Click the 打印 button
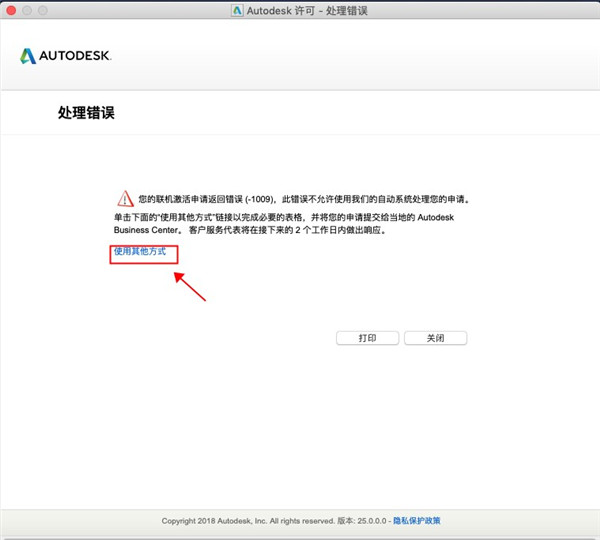Screen dimensions: 600x540 (367, 338)
